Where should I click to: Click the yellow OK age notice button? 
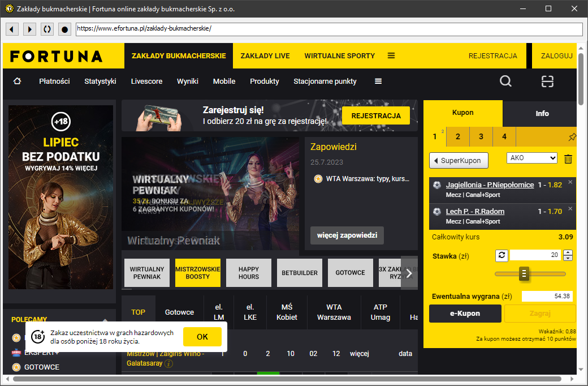pyautogui.click(x=202, y=337)
